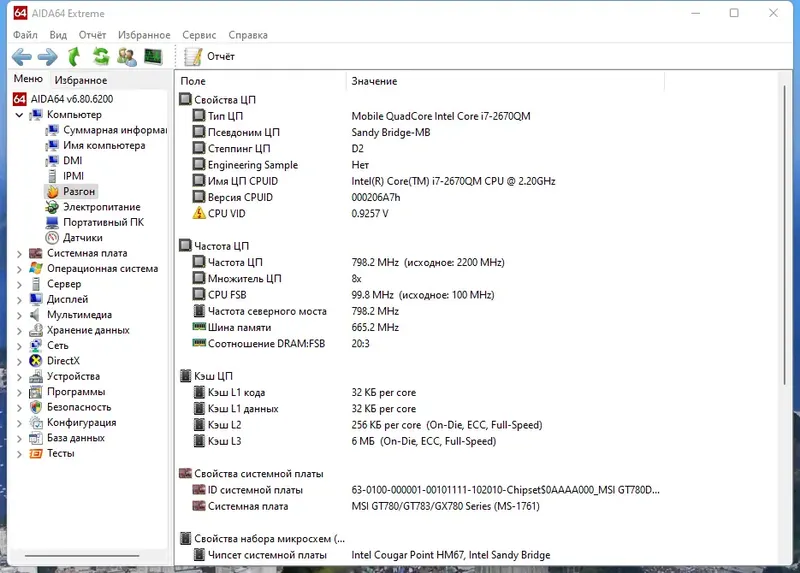
Task: Select the DMI tree item
Action: pos(72,161)
